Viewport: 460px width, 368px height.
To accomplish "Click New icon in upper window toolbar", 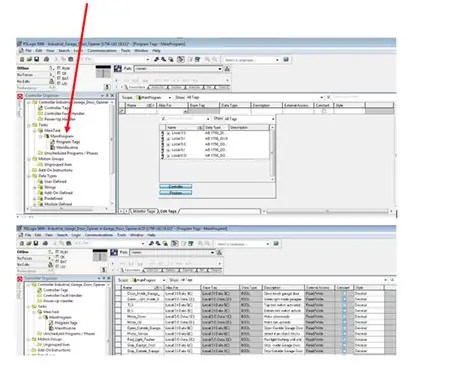I will 22,59.
